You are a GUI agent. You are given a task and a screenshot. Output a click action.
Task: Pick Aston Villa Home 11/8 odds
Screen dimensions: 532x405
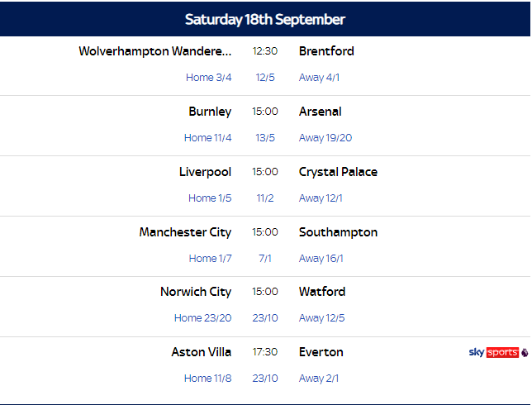[x=207, y=379]
